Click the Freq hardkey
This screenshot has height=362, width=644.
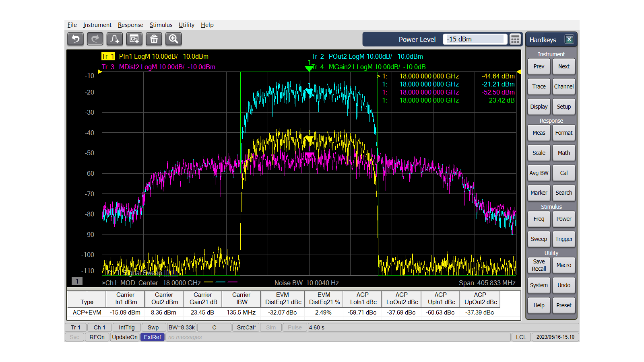(x=539, y=219)
